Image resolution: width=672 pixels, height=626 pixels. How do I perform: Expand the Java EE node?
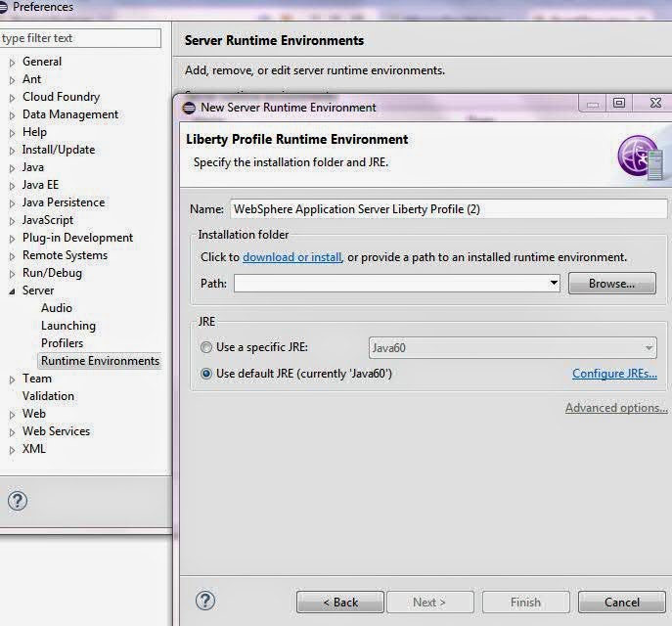[12, 186]
